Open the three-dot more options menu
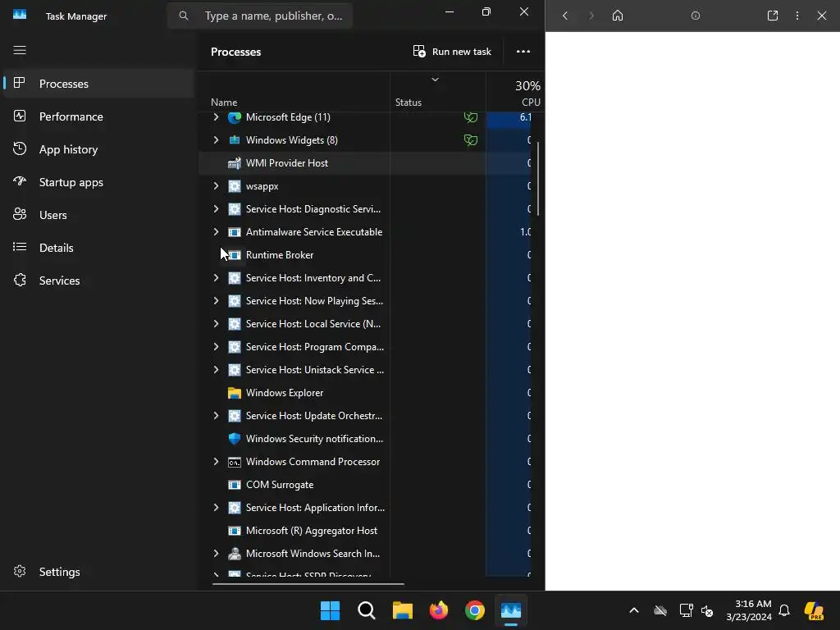The width and height of the screenshot is (840, 630). (523, 52)
